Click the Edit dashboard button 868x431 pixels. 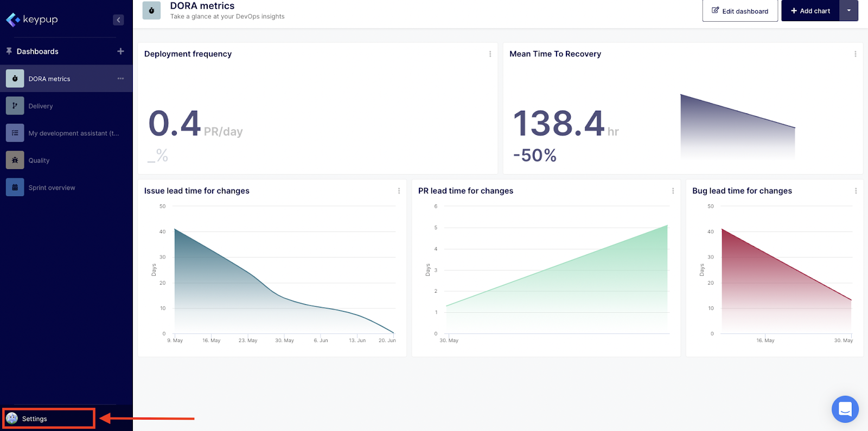click(740, 11)
